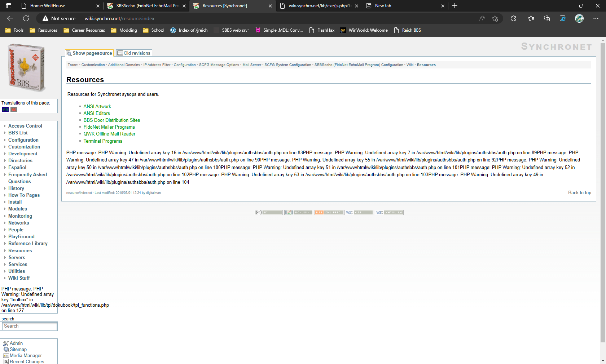Open QWK Offline Mail Reader link
This screenshot has width=606, height=364.
tap(109, 134)
